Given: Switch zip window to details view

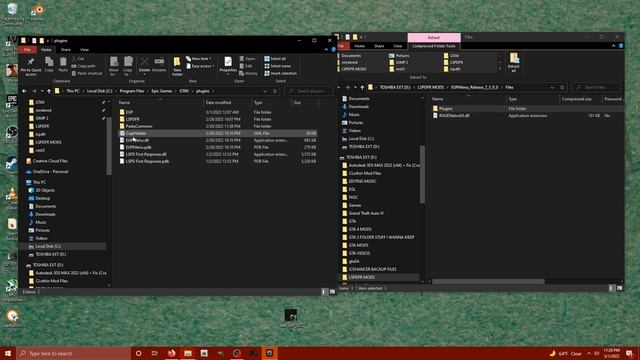Looking at the screenshot, I should pos(611,288).
